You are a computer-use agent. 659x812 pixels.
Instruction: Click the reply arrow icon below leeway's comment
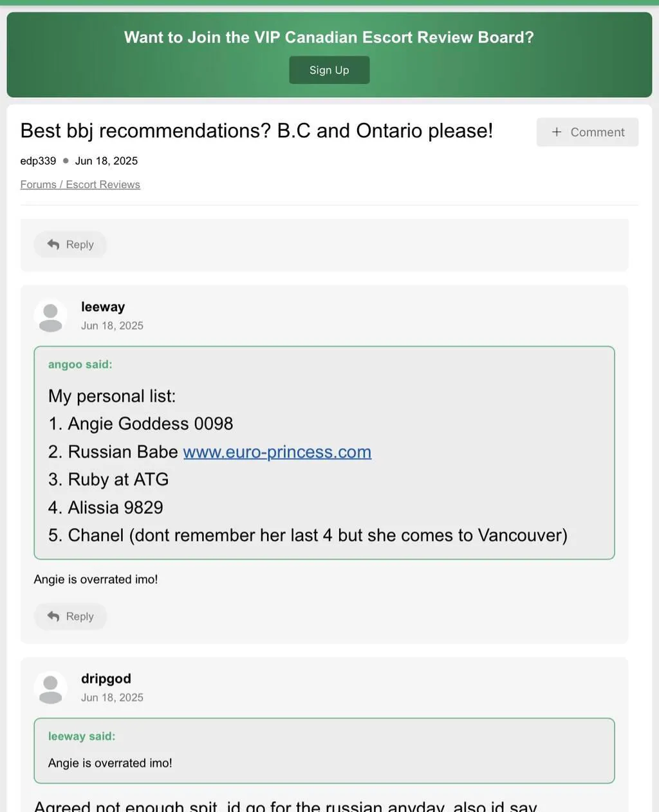[x=53, y=616]
